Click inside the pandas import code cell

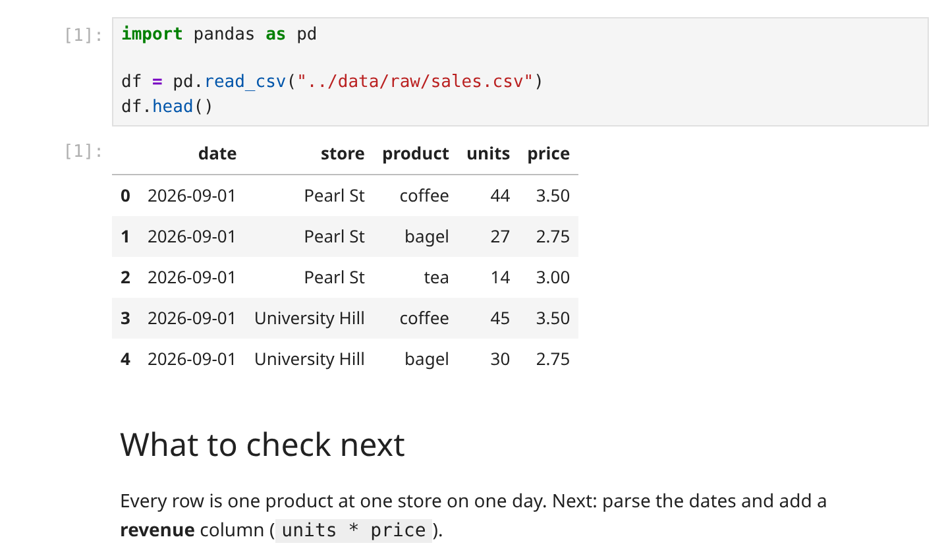click(x=520, y=71)
